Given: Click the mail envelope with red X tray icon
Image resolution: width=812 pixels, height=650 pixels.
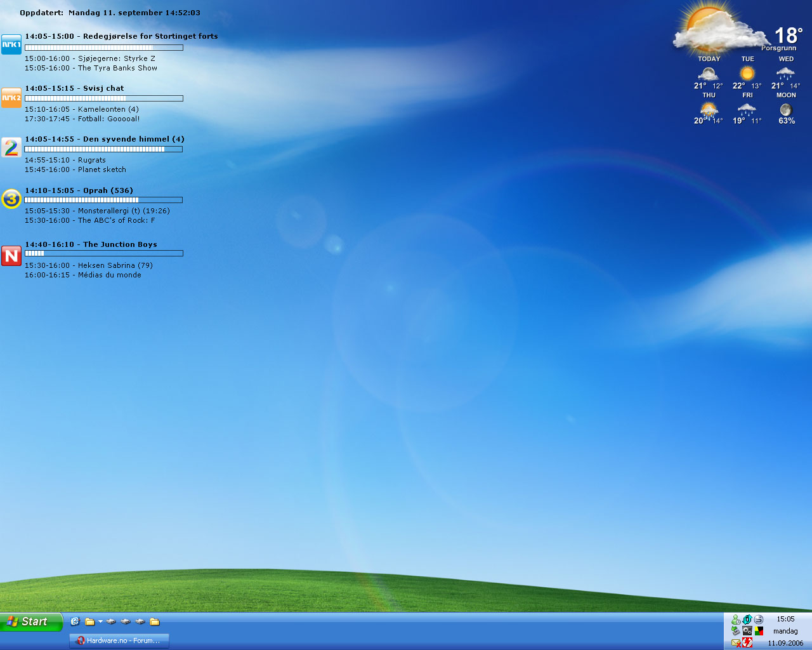Looking at the screenshot, I should point(736,642).
